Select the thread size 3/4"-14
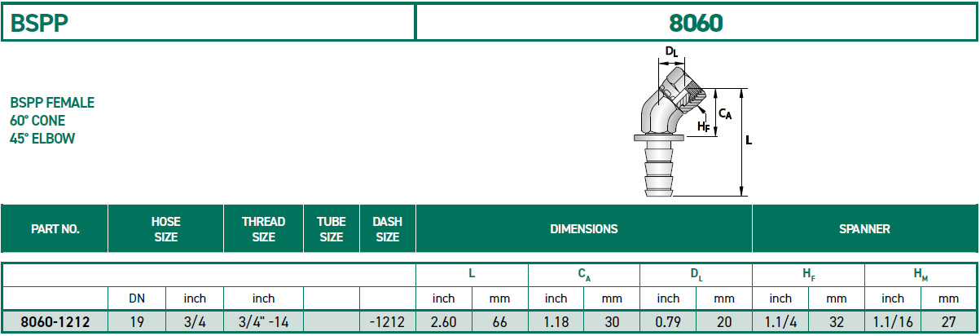This screenshot has height=336, width=980. tap(263, 322)
